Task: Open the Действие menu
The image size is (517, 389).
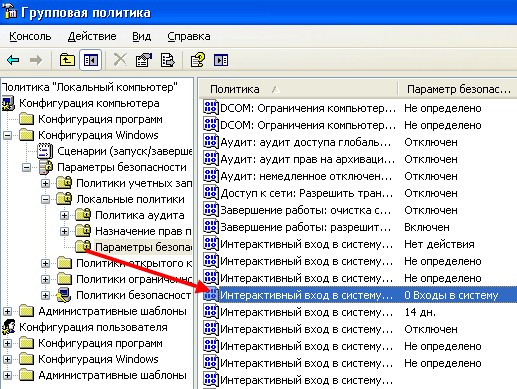Action: [92, 36]
